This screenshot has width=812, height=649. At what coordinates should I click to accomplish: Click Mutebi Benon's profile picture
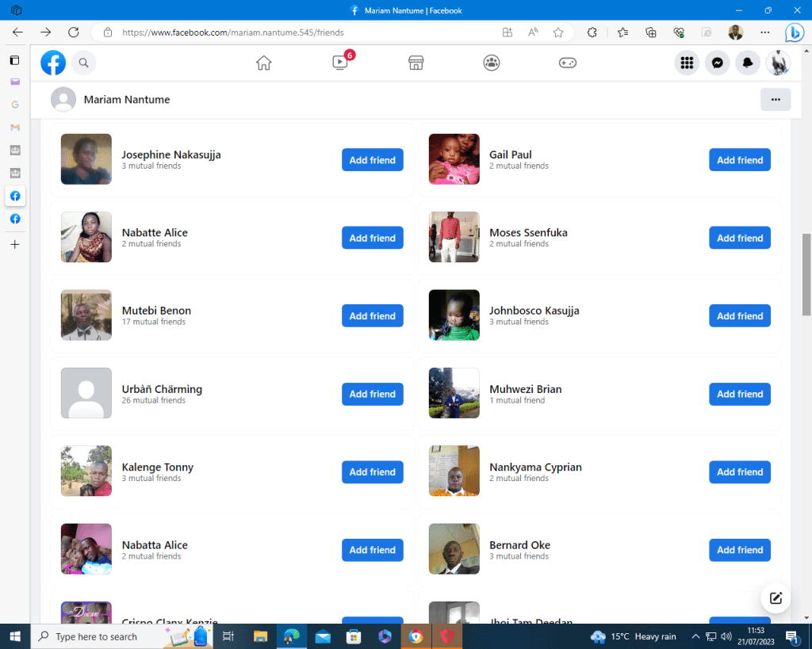click(86, 315)
